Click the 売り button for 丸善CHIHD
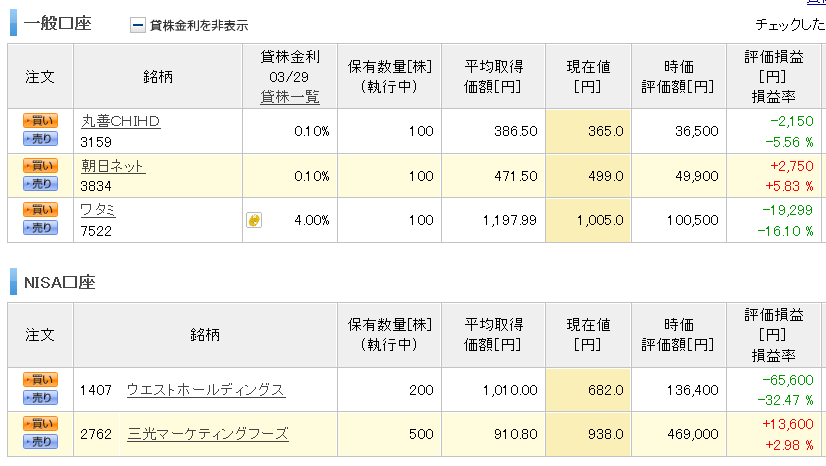The image size is (826, 466). (40, 138)
